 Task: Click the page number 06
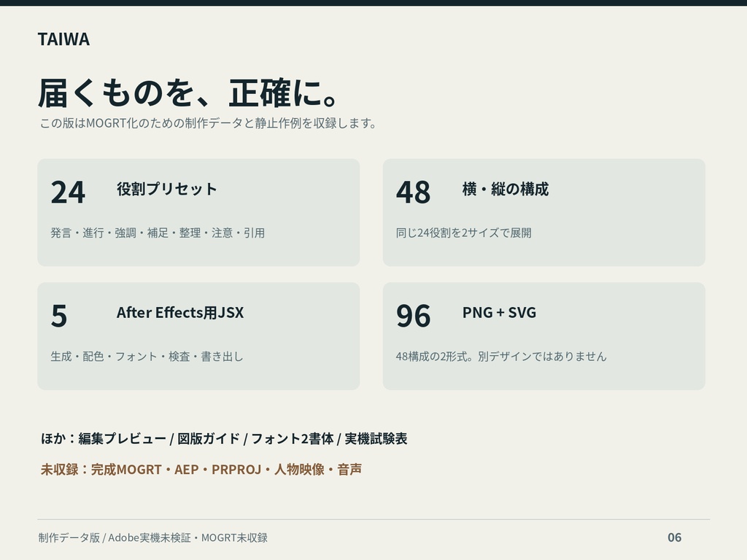click(675, 537)
